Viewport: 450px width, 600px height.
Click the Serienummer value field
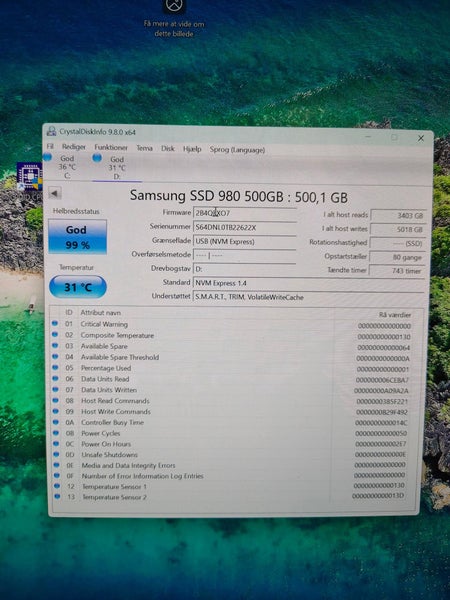(245, 227)
